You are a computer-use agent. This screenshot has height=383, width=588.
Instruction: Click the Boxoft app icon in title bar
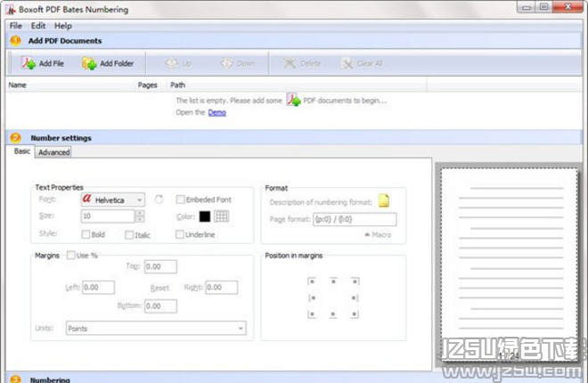pos(10,10)
